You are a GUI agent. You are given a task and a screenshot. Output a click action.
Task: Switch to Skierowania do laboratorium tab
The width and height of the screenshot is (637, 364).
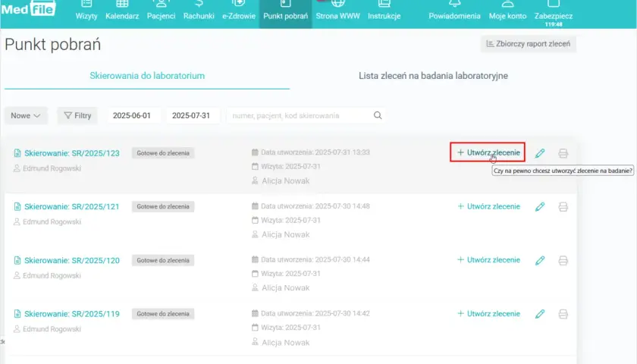point(147,76)
